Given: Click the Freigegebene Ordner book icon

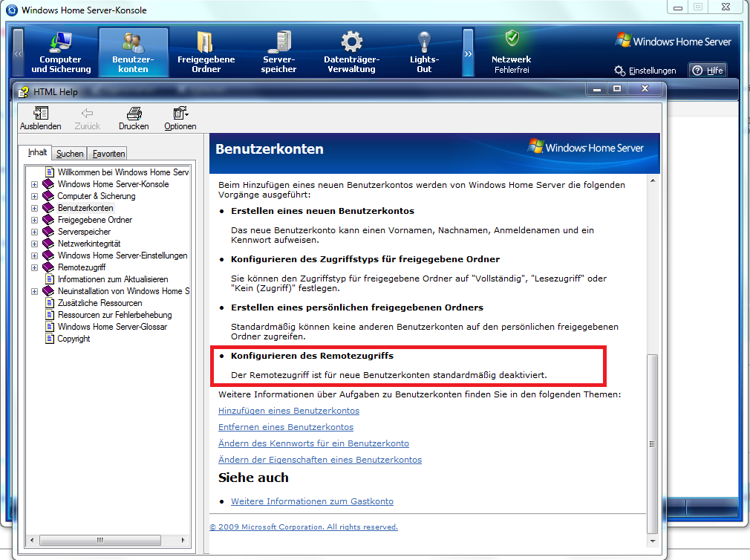Looking at the screenshot, I should pyautogui.click(x=48, y=220).
